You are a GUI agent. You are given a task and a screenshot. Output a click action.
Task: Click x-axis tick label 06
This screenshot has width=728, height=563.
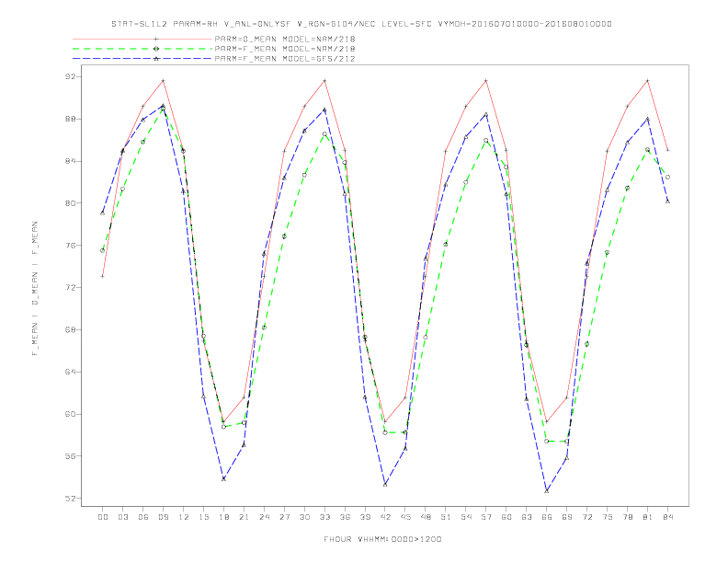pyautogui.click(x=143, y=517)
